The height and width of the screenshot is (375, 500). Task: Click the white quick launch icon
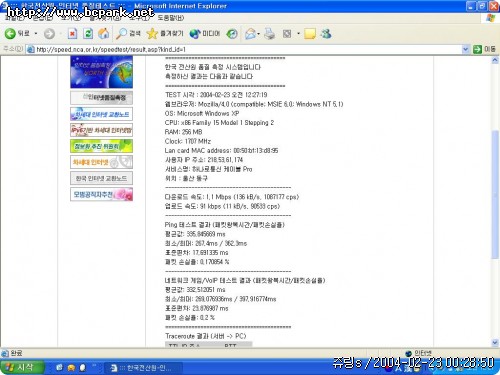pyautogui.click(x=83, y=368)
